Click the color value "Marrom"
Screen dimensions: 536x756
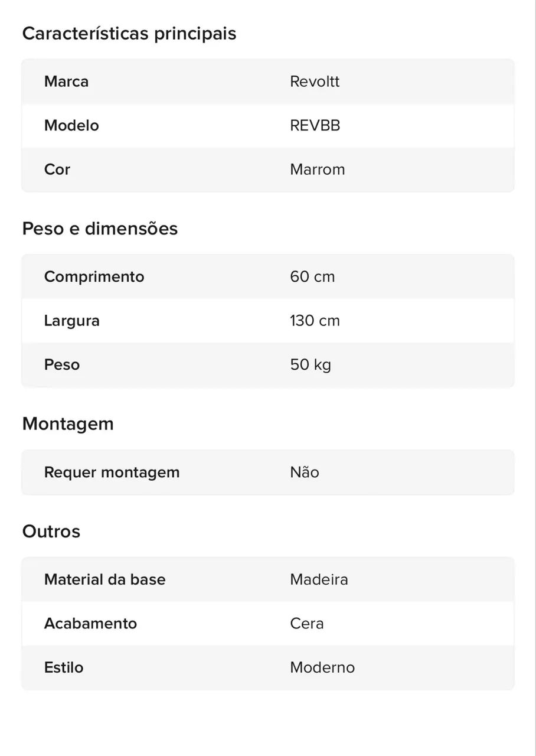318,170
